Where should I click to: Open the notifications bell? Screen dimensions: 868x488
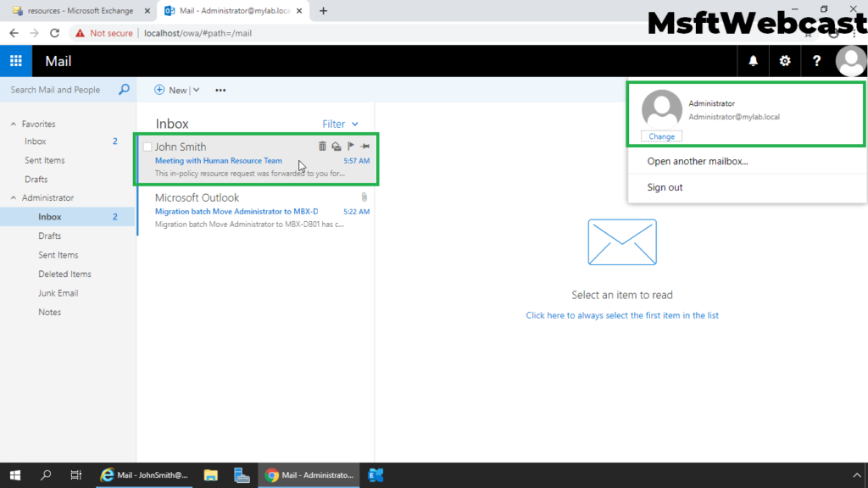pos(753,61)
